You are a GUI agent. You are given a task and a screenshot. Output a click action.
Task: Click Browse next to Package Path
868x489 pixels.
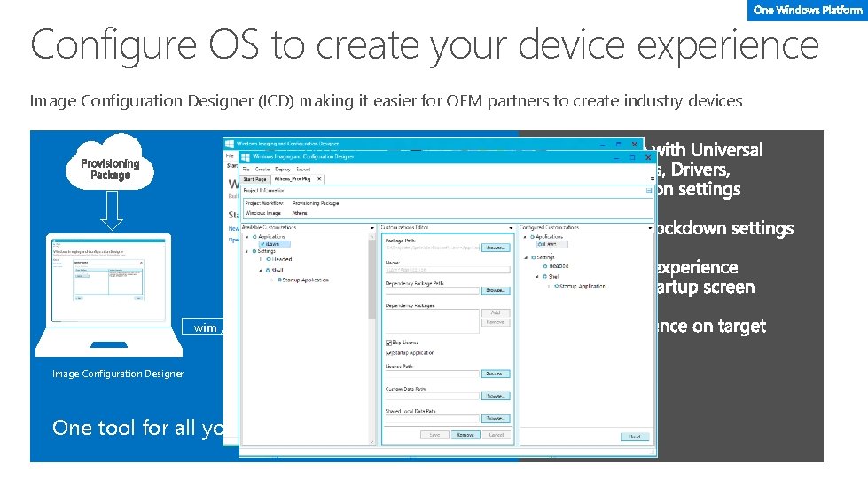click(x=496, y=248)
